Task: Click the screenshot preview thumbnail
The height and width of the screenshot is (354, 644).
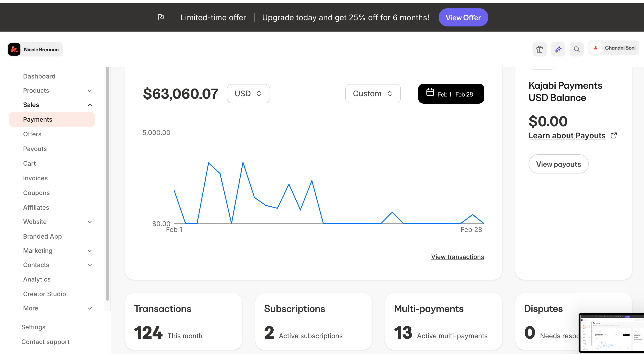Action: pyautogui.click(x=612, y=333)
